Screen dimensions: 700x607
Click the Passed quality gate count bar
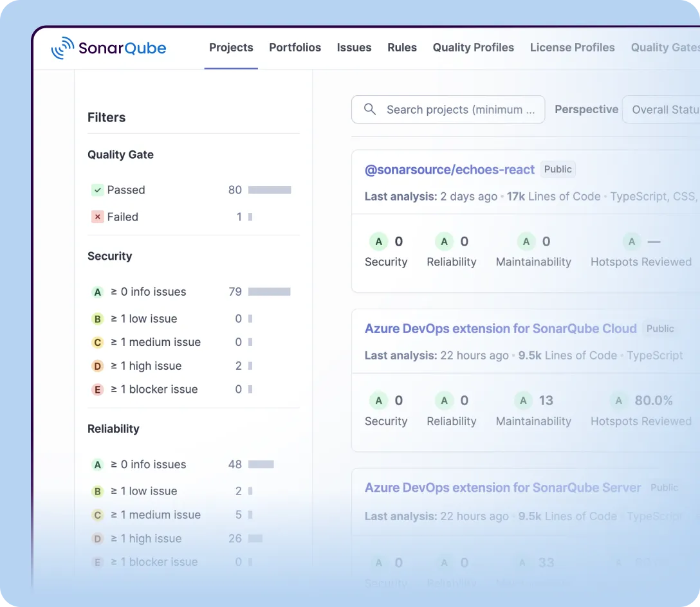[270, 190]
